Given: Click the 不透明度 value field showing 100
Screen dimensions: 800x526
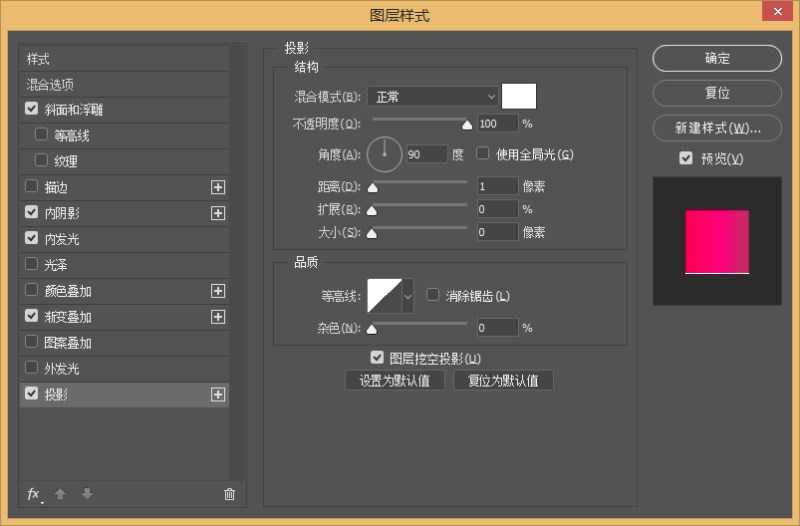Looking at the screenshot, I should [x=497, y=123].
